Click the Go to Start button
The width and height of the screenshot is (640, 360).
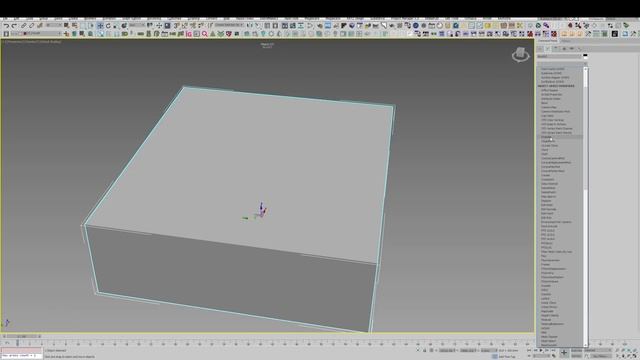[529, 350]
